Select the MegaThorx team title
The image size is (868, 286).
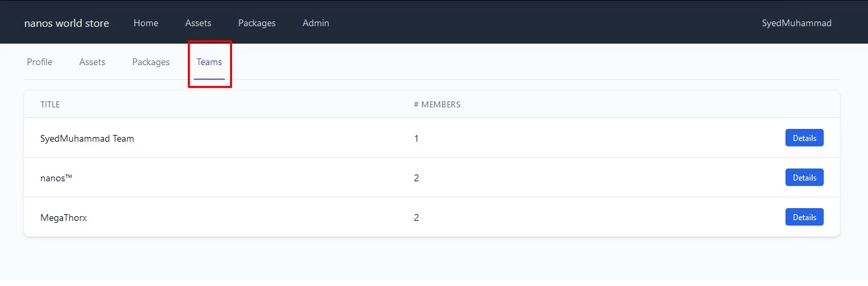(x=64, y=218)
